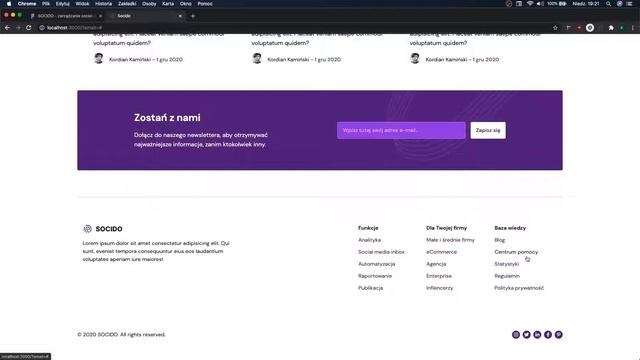
Task: Open Siri from the menu bar
Action: tap(619, 4)
